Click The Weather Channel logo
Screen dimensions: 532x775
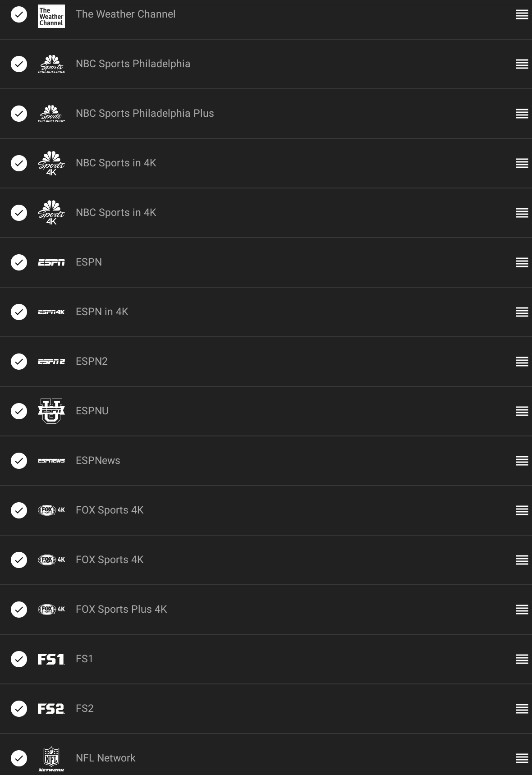click(51, 16)
